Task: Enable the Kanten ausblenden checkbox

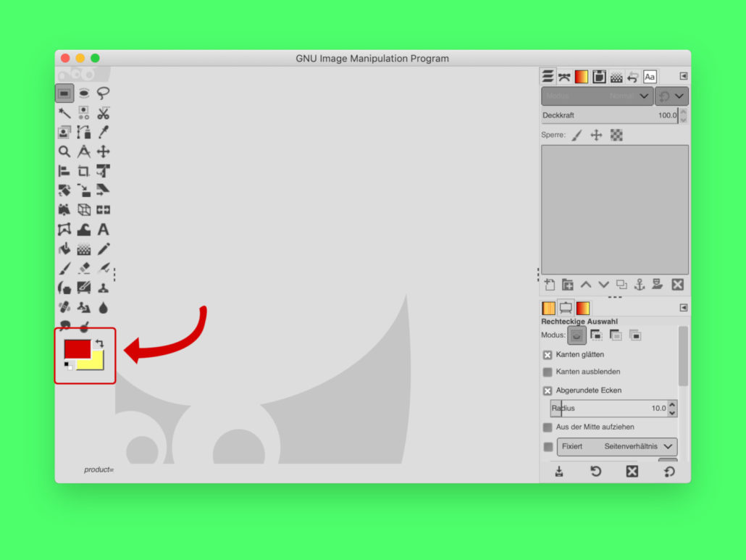Action: 548,372
